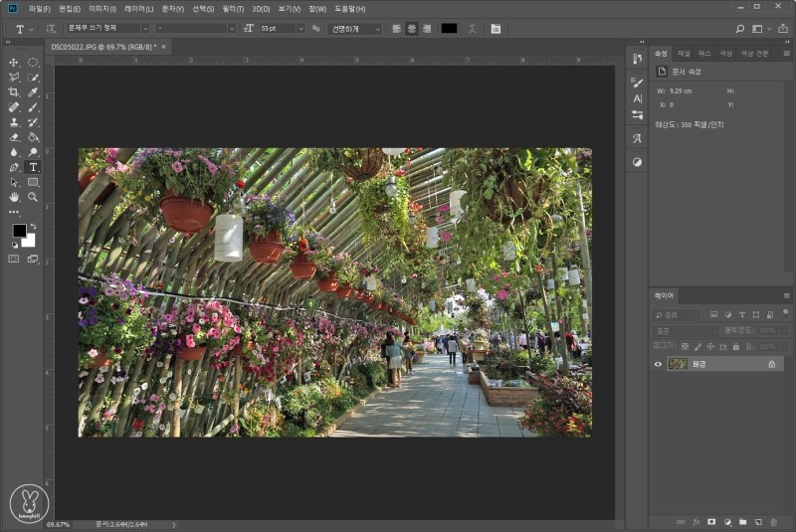Select the Eraser tool
This screenshot has width=796, height=532.
(14, 136)
